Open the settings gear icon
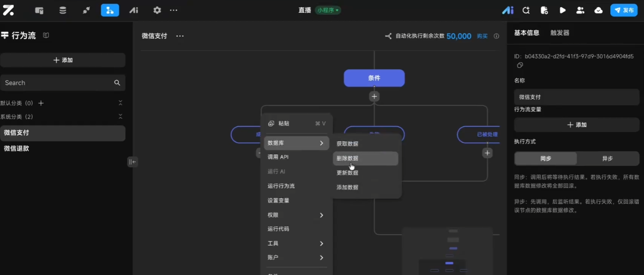This screenshot has height=275, width=644. pos(157,10)
